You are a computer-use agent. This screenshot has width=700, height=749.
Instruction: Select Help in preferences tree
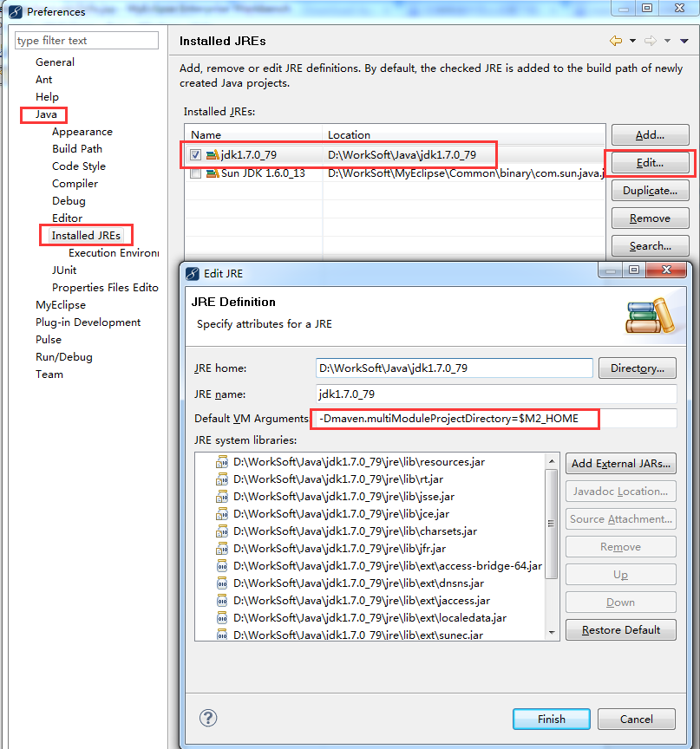(47, 97)
